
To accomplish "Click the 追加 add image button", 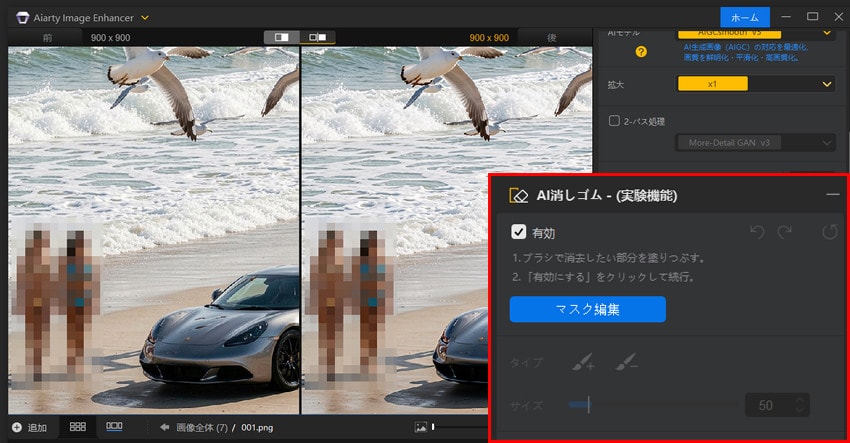I will pos(30,428).
